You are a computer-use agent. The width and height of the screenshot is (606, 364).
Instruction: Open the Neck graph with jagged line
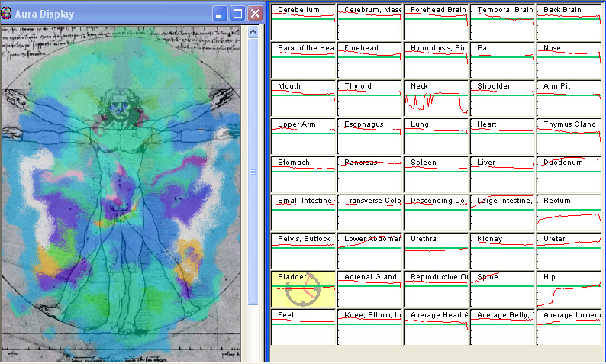[437, 98]
